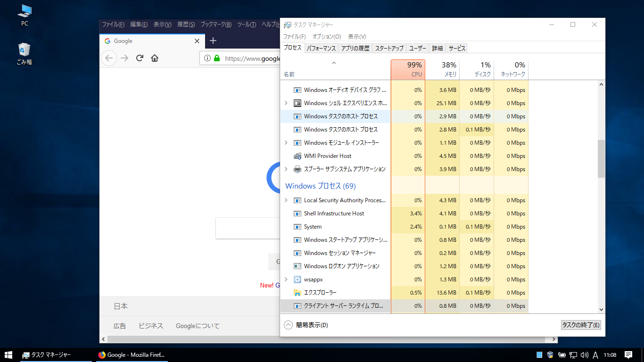Viewport: 644px width, 362px height.
Task: Collapse to 簡易表示 simple view
Action: (x=306, y=325)
